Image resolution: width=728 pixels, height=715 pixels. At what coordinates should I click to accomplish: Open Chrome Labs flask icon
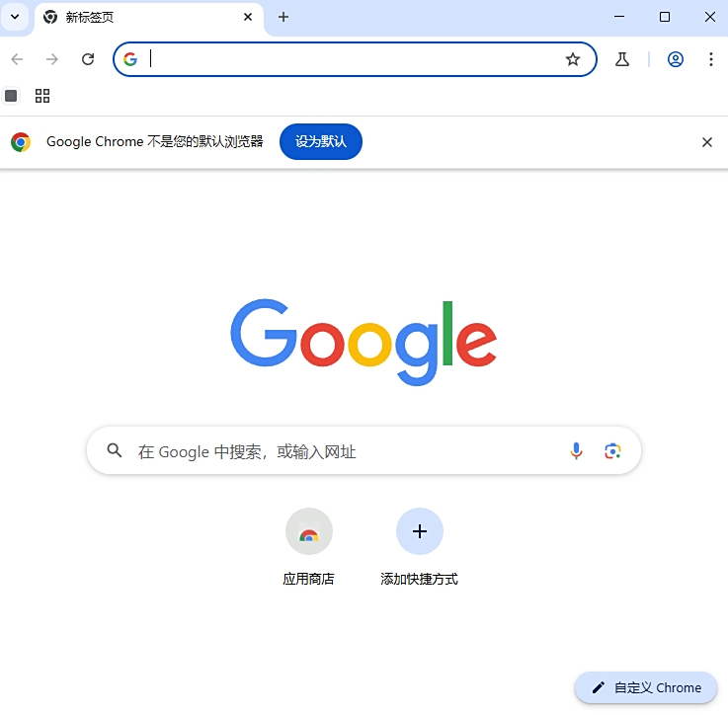pos(622,59)
